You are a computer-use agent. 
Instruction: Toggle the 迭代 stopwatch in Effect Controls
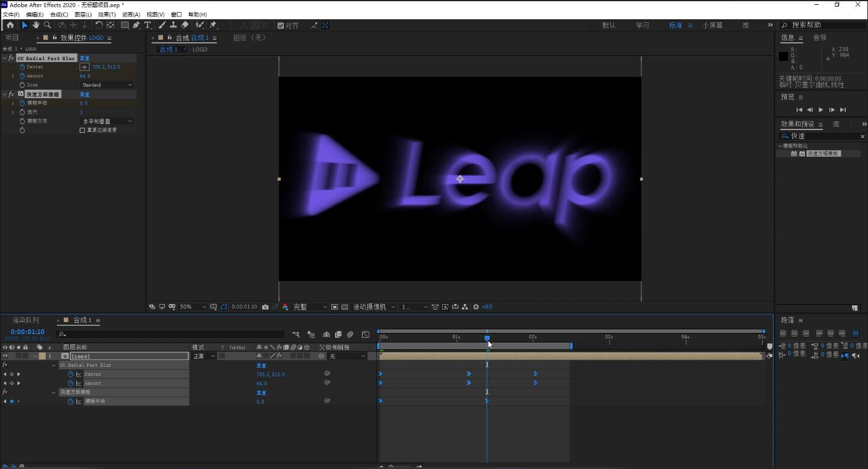(22, 112)
